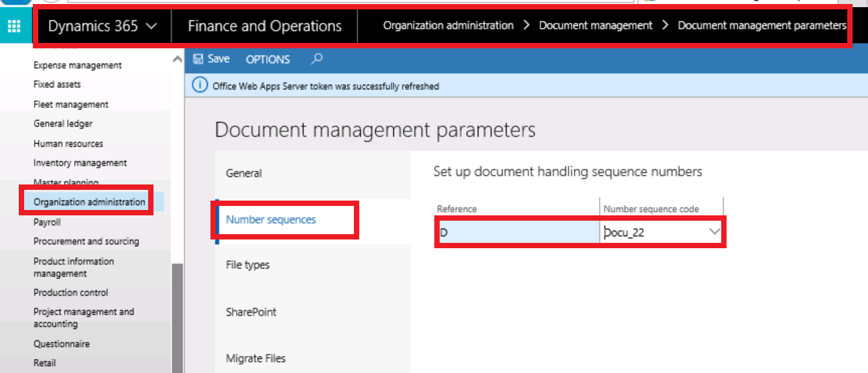The width and height of the screenshot is (868, 373).
Task: Select the Number sequences tab
Action: (x=271, y=219)
